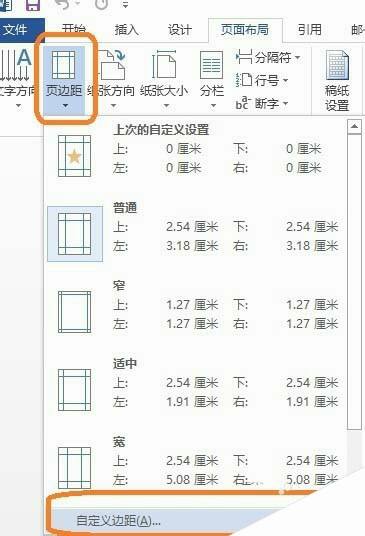The height and width of the screenshot is (536, 365).
Task: Expand the 文字方向 dropdown arrow
Action: 18,106
